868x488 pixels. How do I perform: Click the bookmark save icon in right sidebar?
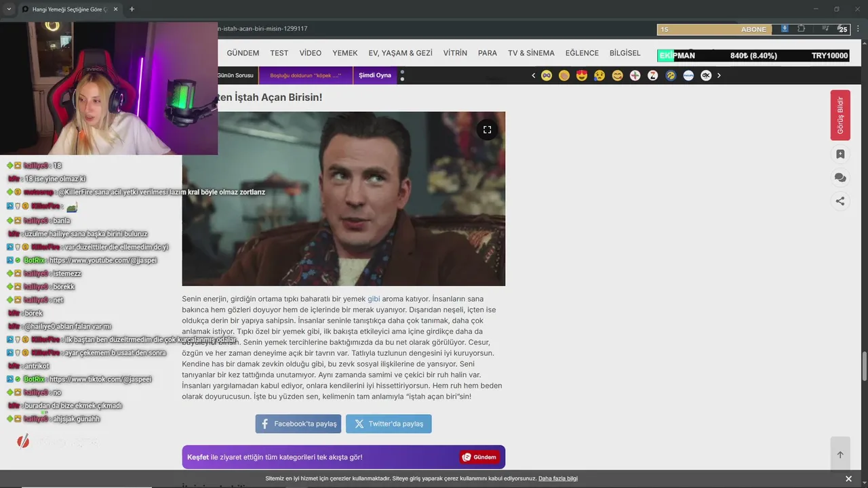click(x=840, y=155)
